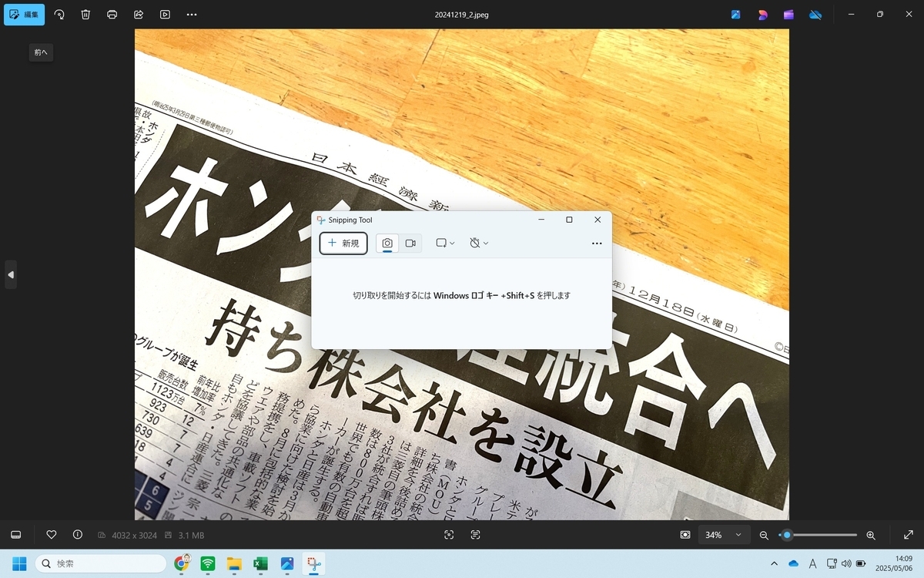This screenshot has height=578, width=924.
Task: Open the Photos toolbar more options ellipsis
Action: click(x=192, y=15)
